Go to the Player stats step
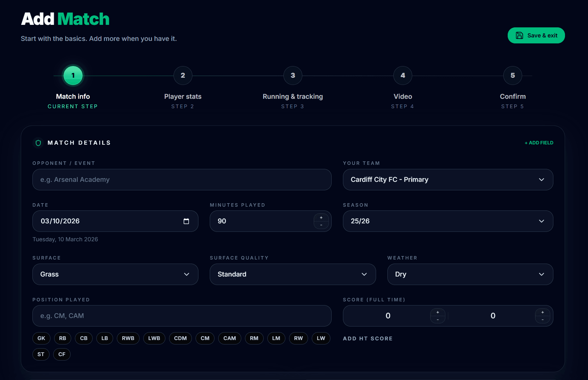The height and width of the screenshot is (380, 588). [183, 75]
